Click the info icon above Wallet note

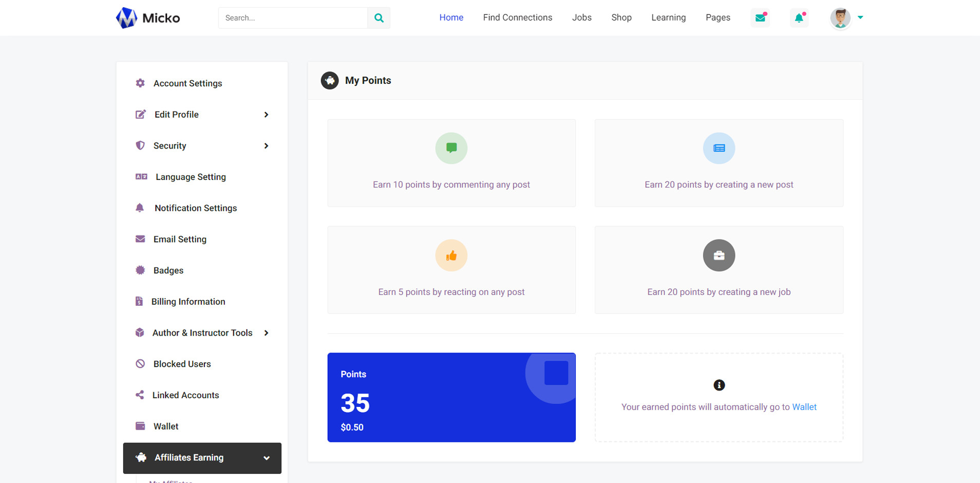pyautogui.click(x=719, y=385)
